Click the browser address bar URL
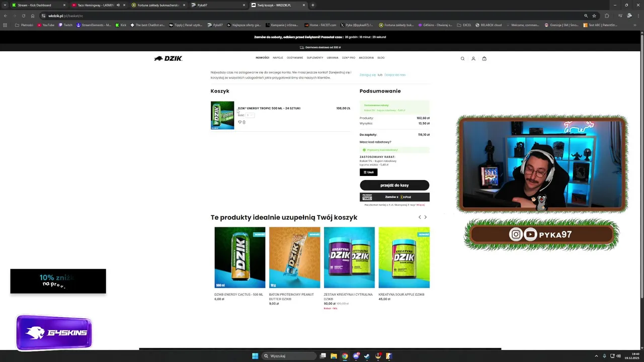This screenshot has height=362, width=644. coord(65,16)
